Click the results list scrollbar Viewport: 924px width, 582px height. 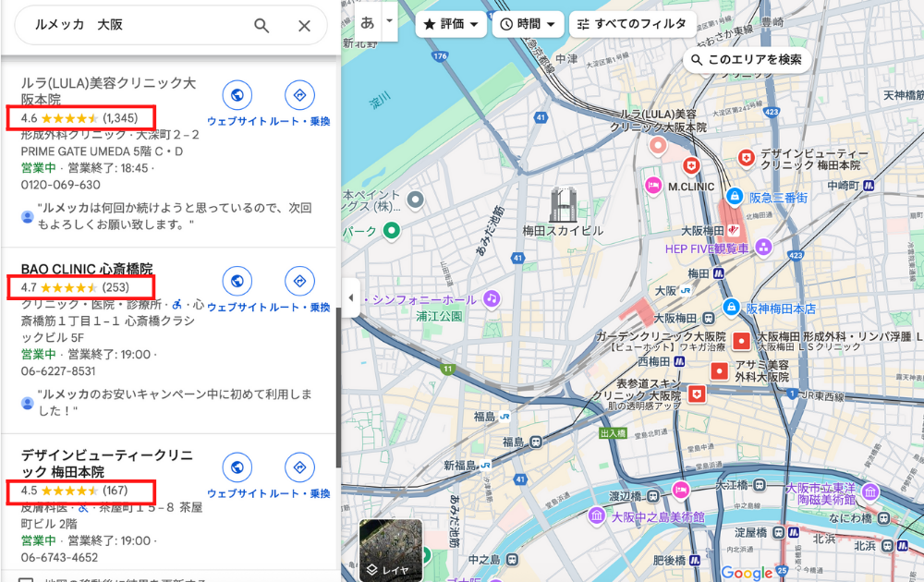338,388
